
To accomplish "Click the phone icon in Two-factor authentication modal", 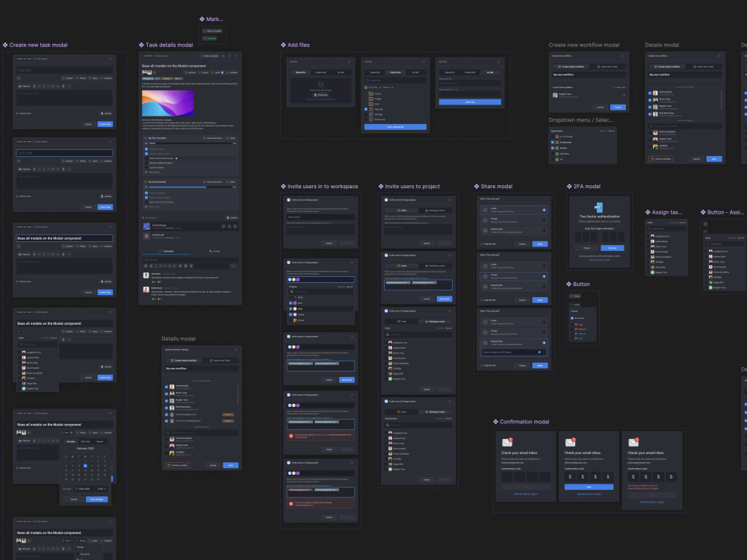I will coord(598,208).
